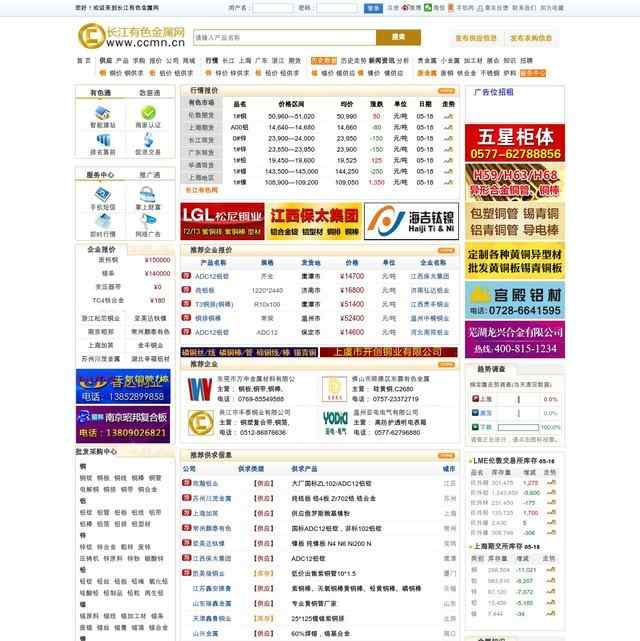Open the 手机短信 envelope icon

click(x=103, y=195)
